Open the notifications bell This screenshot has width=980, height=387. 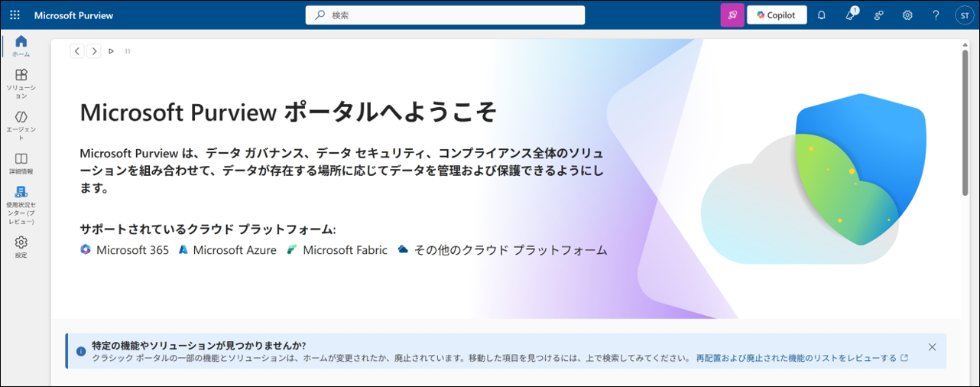tap(822, 15)
